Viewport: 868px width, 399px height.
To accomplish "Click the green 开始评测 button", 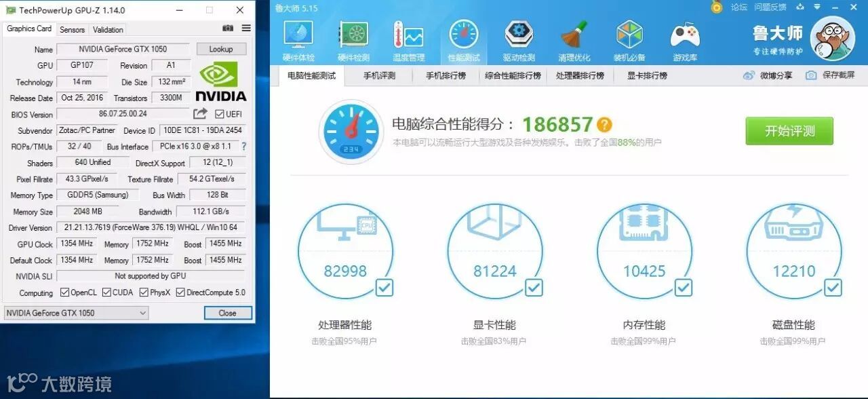I will click(x=789, y=131).
